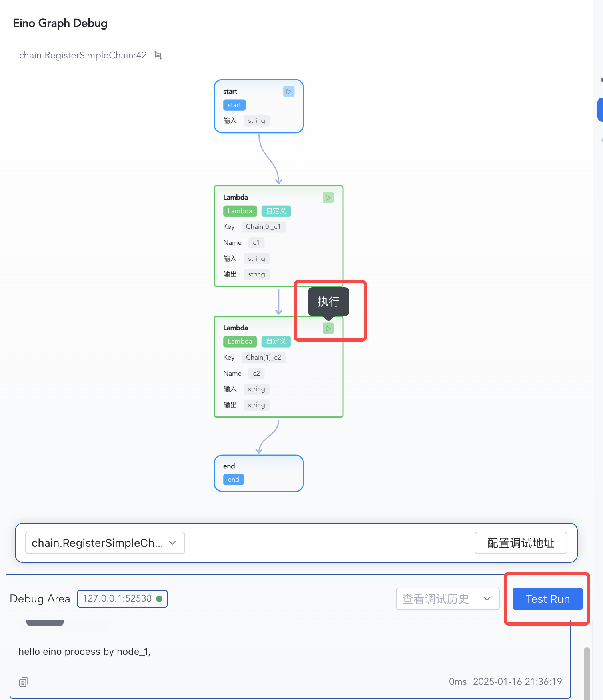Open the chain.RegisterSimpleCh... graph dropdown
This screenshot has width=603, height=700.
(x=105, y=543)
